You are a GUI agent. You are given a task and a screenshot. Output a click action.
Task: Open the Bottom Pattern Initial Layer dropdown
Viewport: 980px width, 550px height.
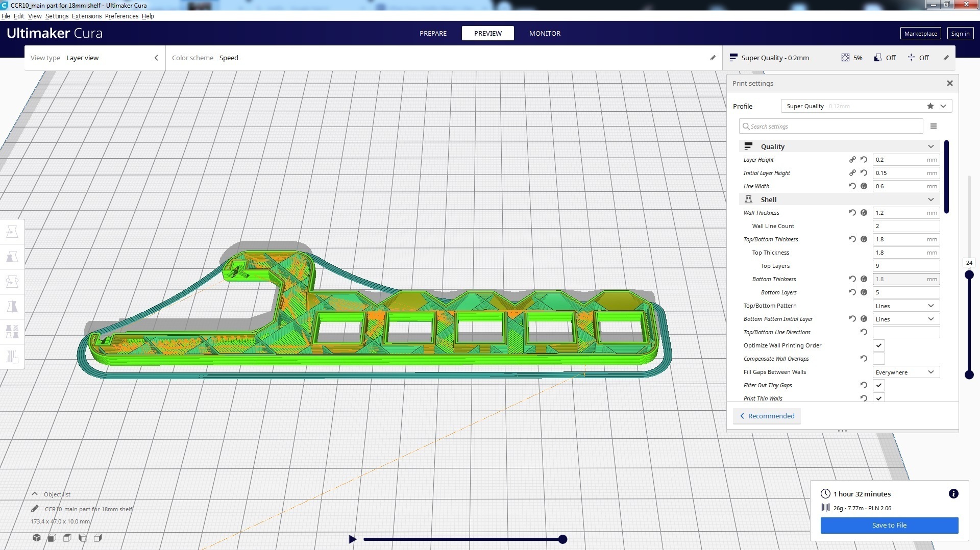point(906,319)
